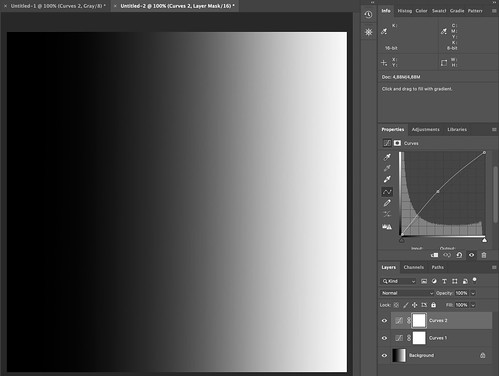The image size is (499, 376).
Task: Select the white point eyedropper
Action: [x=387, y=179]
